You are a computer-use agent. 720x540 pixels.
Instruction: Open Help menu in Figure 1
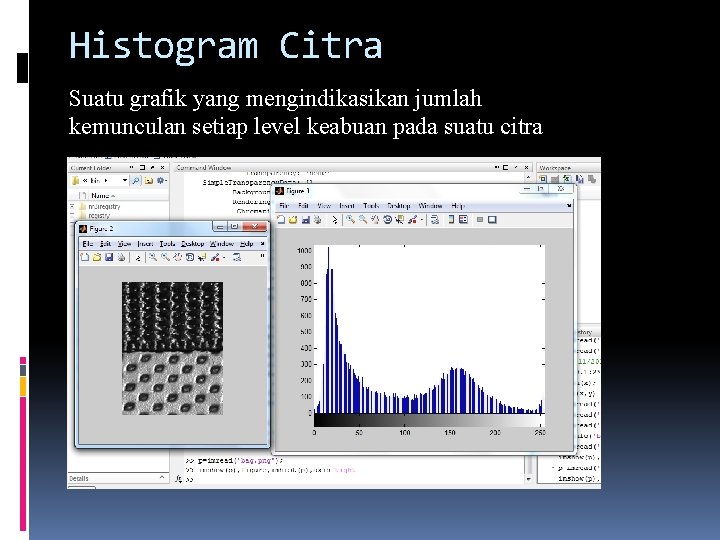(458, 206)
